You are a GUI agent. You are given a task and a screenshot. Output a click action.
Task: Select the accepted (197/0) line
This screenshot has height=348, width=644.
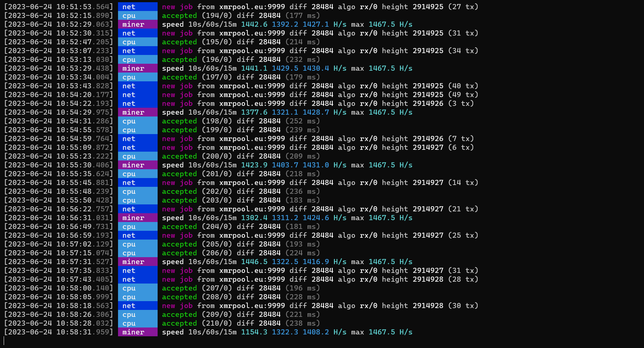241,77
